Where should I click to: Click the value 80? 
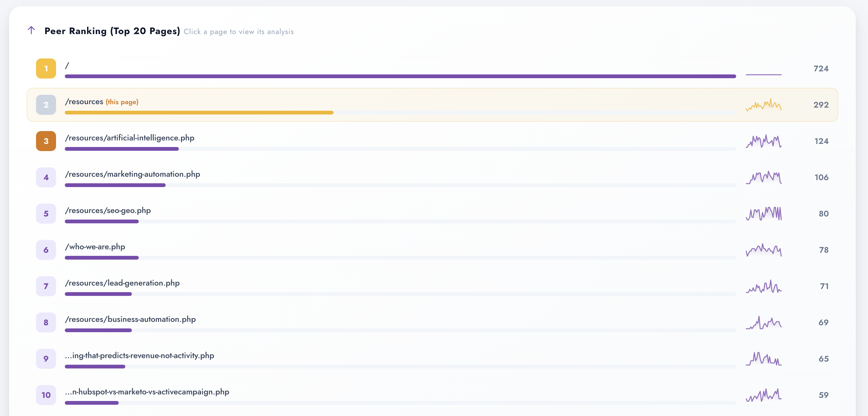click(x=824, y=214)
